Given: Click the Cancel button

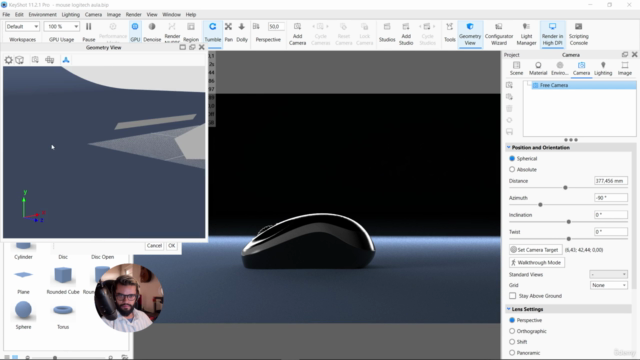Looking at the screenshot, I should (154, 245).
